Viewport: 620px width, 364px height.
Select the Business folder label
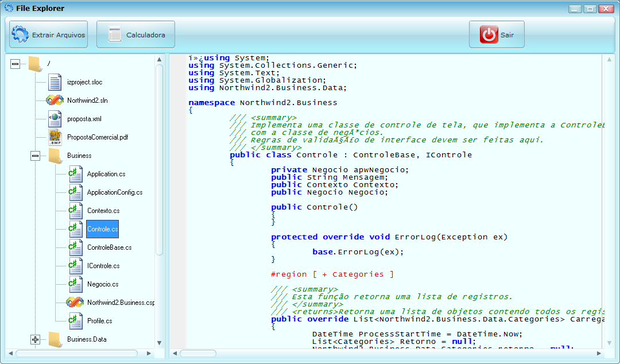tap(79, 156)
